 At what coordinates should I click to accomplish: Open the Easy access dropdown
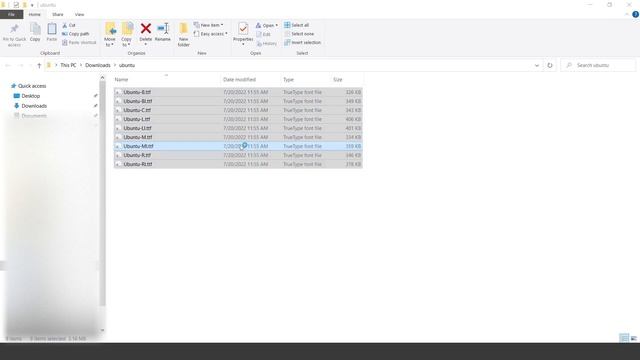pyautogui.click(x=211, y=34)
